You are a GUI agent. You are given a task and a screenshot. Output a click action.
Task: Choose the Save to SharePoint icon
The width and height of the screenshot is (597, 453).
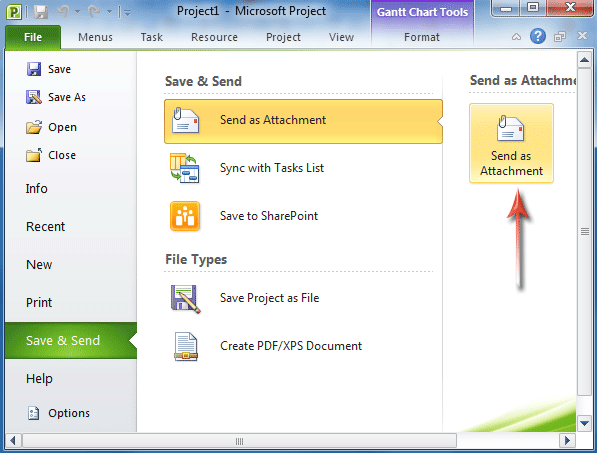185,216
